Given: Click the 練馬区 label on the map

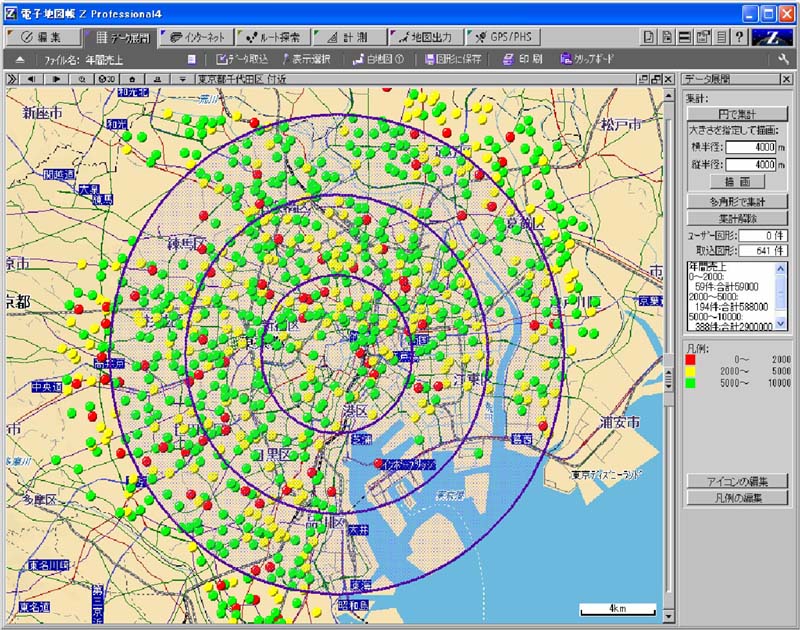Looking at the screenshot, I should pos(186,244).
